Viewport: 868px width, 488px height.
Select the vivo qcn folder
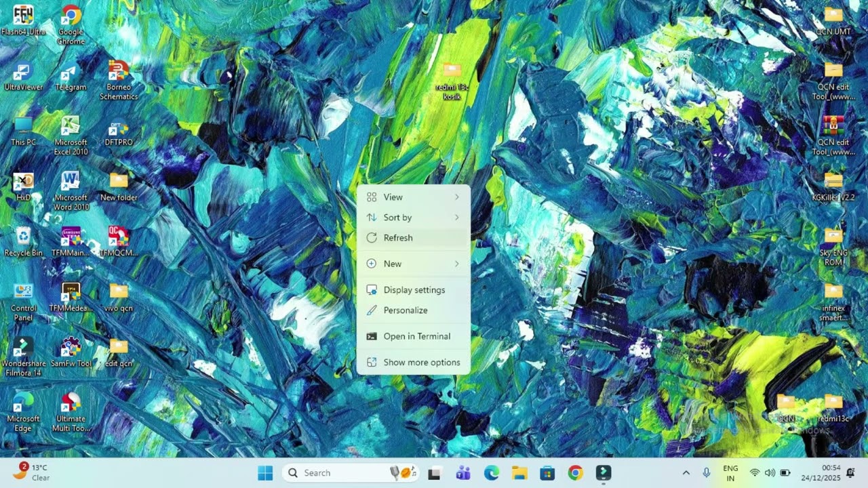pyautogui.click(x=119, y=298)
